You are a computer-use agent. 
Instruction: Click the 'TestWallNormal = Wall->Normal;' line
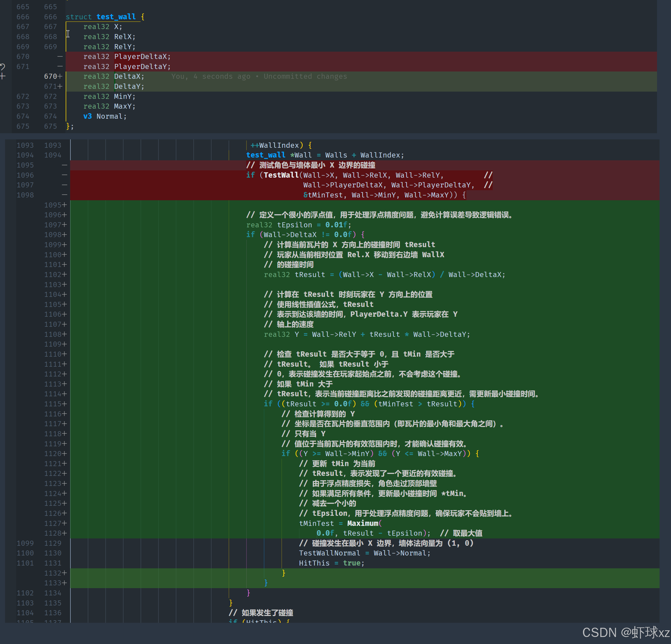tap(365, 553)
